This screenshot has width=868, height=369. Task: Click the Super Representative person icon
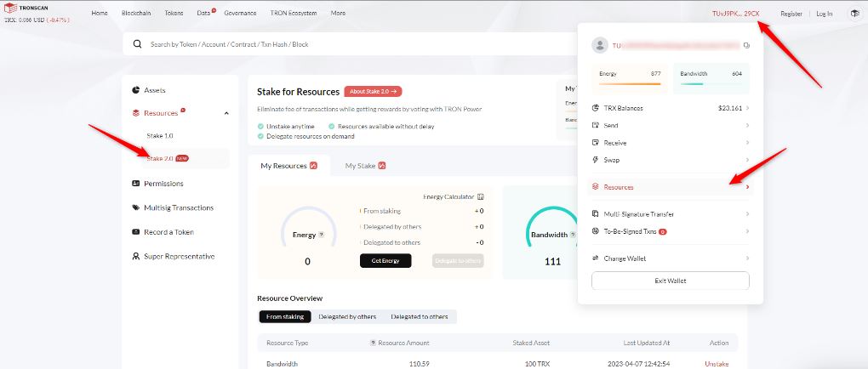(135, 256)
